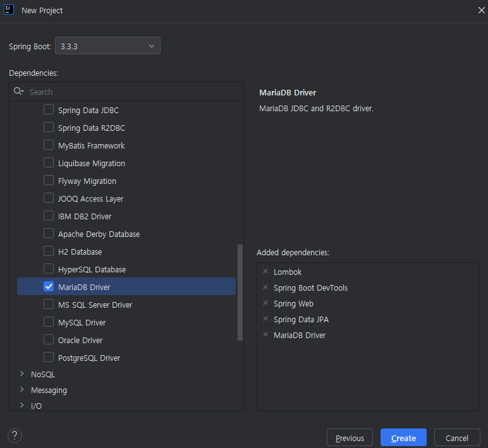This screenshot has height=448, width=488.
Task: Uncheck the MariaDB Driver checkbox
Action: [x=49, y=286]
